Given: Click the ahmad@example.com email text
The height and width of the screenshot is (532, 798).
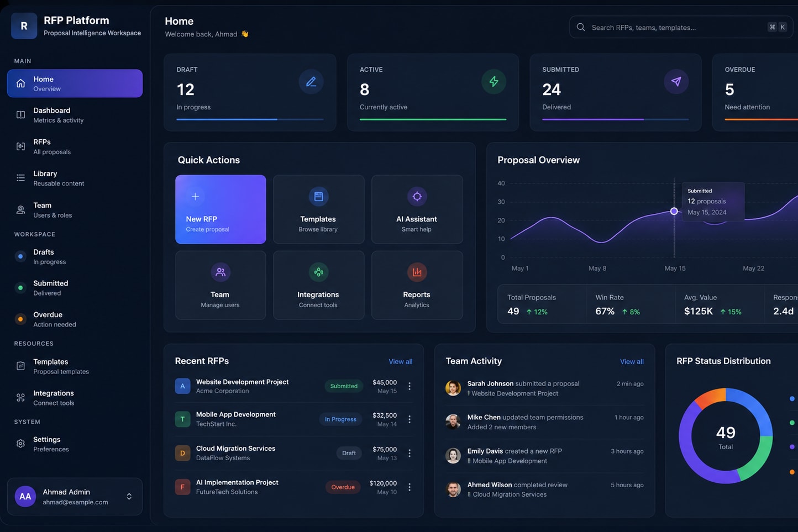Looking at the screenshot, I should pyautogui.click(x=75, y=502).
